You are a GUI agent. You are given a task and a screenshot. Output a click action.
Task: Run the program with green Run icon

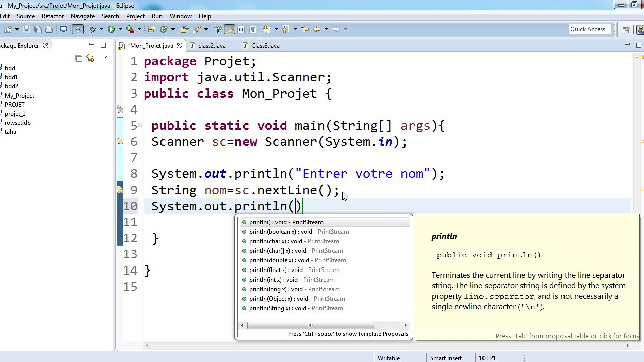(x=111, y=29)
